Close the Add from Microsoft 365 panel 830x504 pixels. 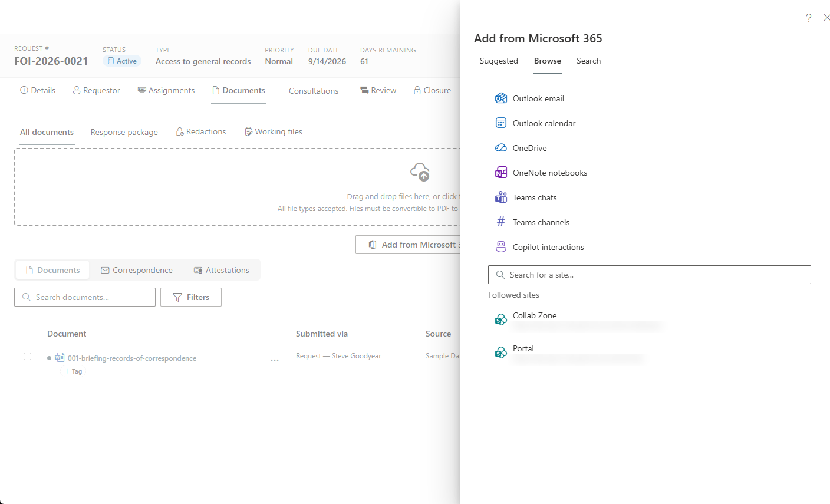pos(826,18)
